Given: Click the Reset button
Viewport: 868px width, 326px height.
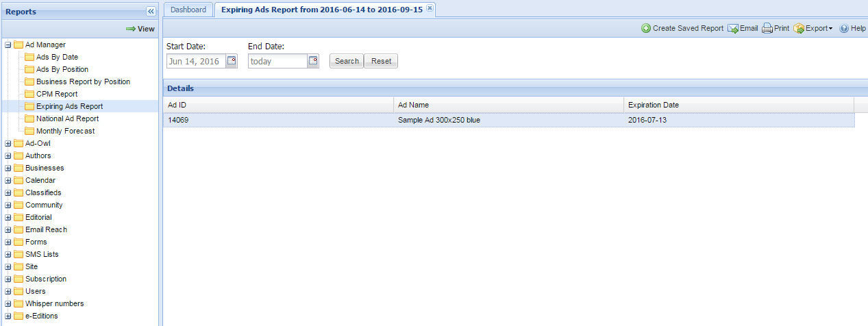Looking at the screenshot, I should tap(381, 61).
